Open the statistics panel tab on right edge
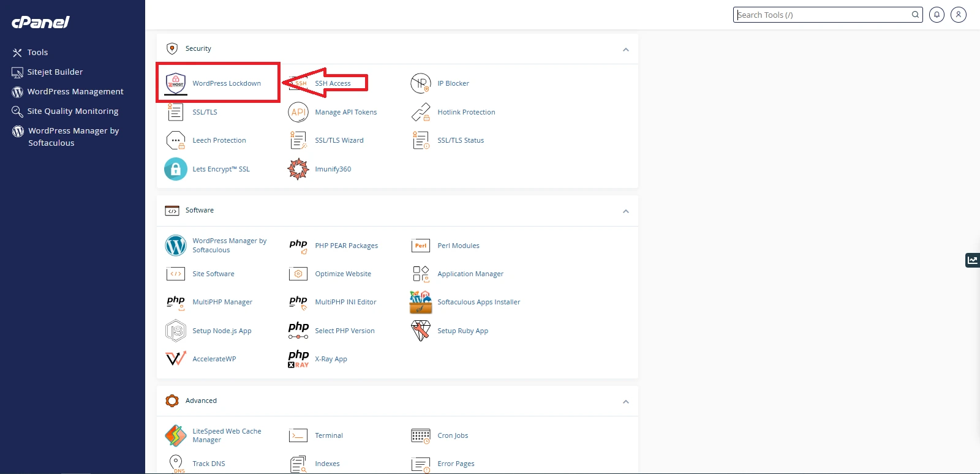980x474 pixels. coord(972,260)
